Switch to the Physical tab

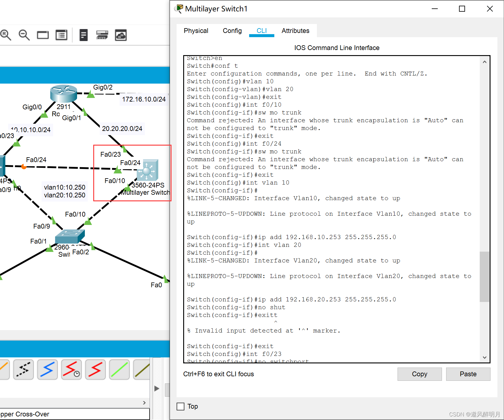196,31
